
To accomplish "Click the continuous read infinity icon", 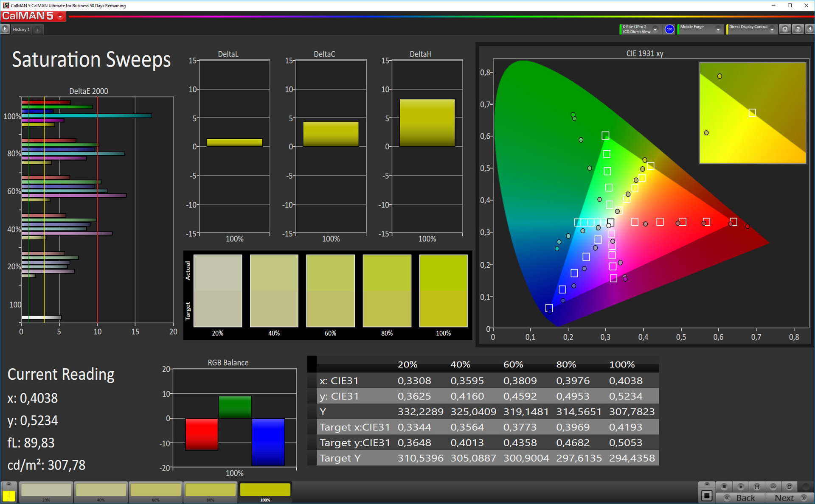I will click(x=773, y=487).
